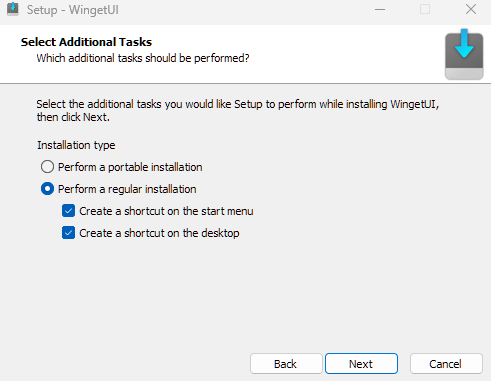Abort installation with the Cancel button
Image resolution: width=491 pixels, height=381 pixels.
(446, 364)
